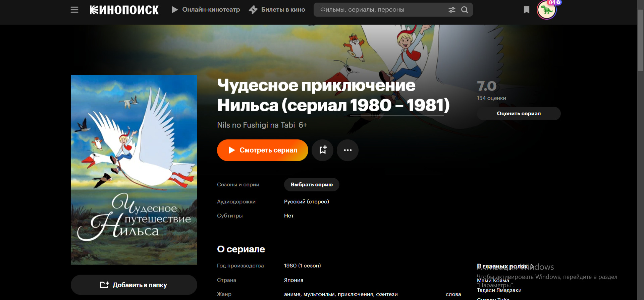
Task: Click the Смотреть сериал button
Action: coord(263,150)
